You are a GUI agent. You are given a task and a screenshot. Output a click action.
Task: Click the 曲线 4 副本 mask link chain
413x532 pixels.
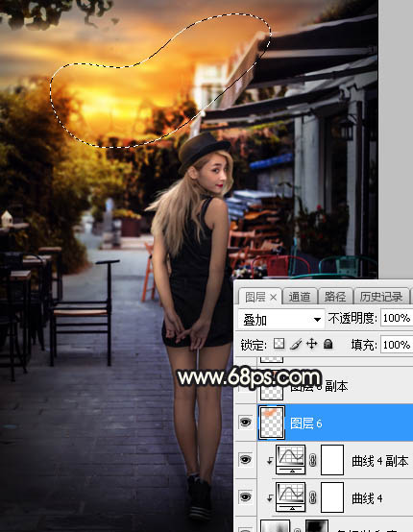click(313, 460)
